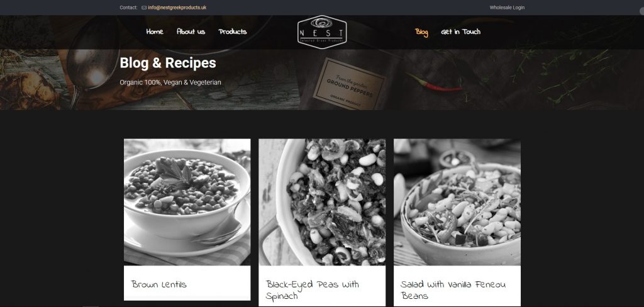The image size is (644, 307).
Task: Select Products in the navigation bar
Action: click(x=233, y=31)
